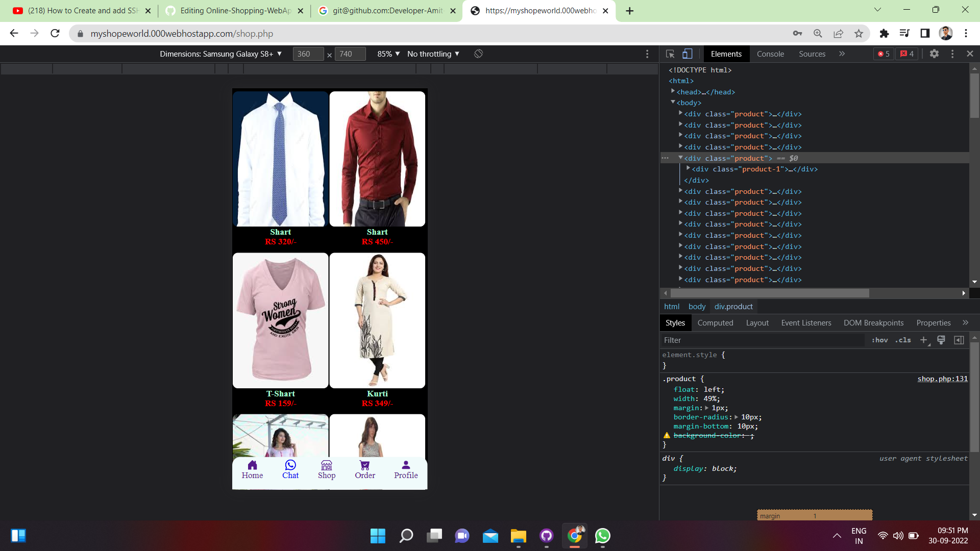The image size is (980, 551).
Task: Switch to the Computed tab
Action: (x=715, y=322)
